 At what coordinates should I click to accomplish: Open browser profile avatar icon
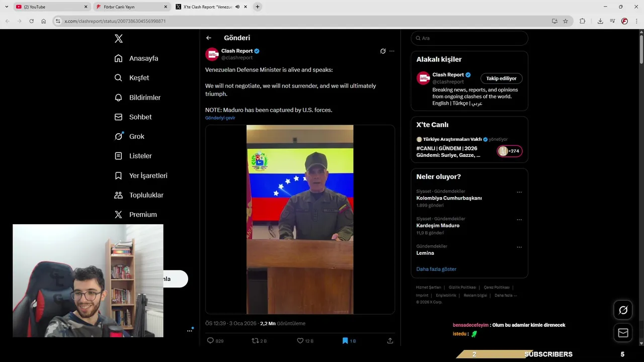click(x=624, y=21)
